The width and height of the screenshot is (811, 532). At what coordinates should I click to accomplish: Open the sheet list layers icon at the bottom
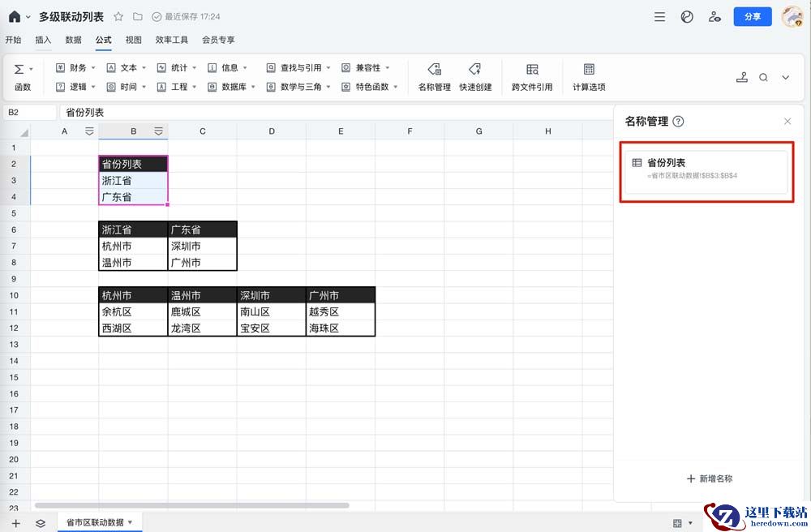pyautogui.click(x=41, y=523)
